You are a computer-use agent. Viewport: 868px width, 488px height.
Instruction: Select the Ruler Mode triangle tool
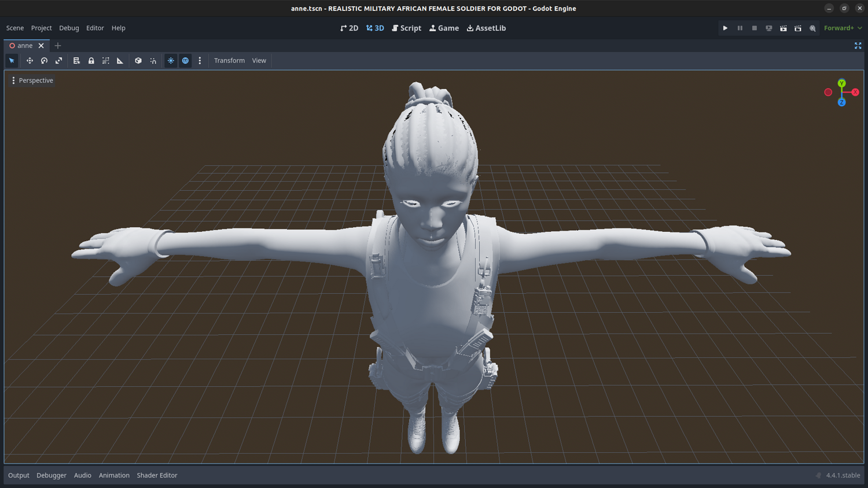pyautogui.click(x=120, y=61)
